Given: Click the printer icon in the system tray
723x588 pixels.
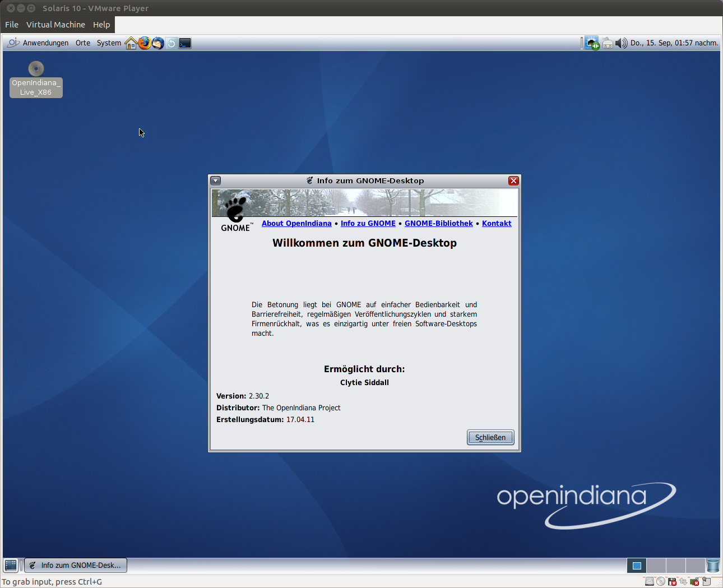Looking at the screenshot, I should 608,43.
